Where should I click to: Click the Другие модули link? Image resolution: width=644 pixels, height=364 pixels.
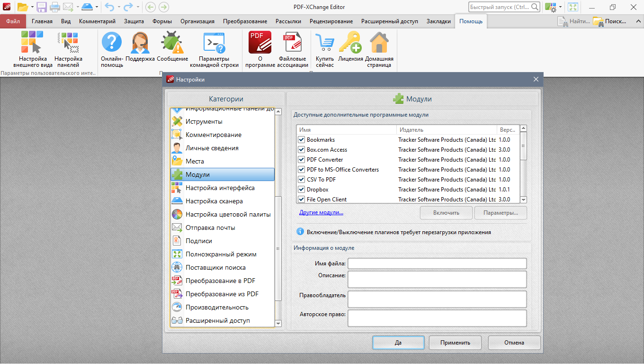click(x=321, y=212)
